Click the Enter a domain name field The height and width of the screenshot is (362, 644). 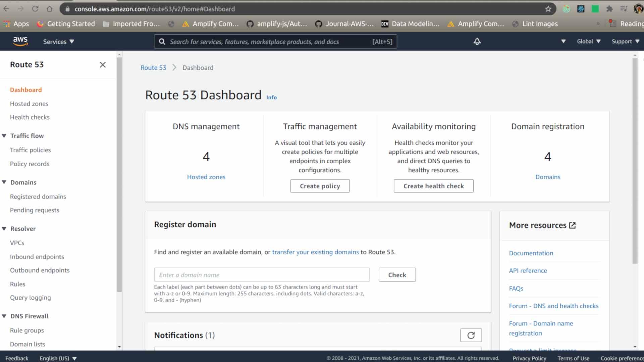(x=262, y=275)
